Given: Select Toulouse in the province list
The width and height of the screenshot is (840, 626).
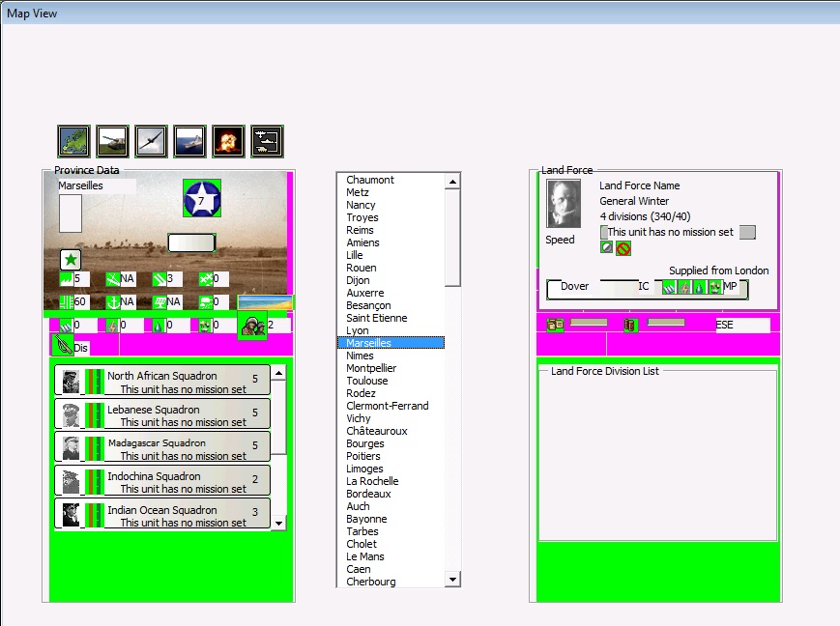Looking at the screenshot, I should [x=367, y=381].
